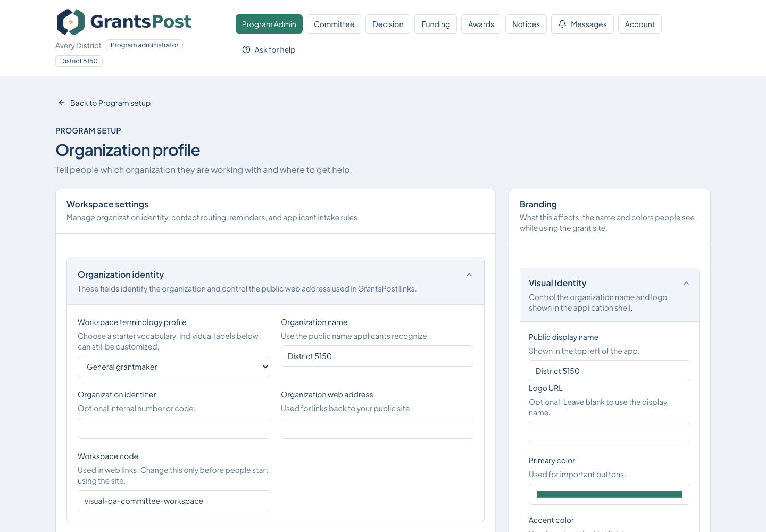Click the bell icon on Messages
Screen dimensions: 766x532
pos(562,24)
